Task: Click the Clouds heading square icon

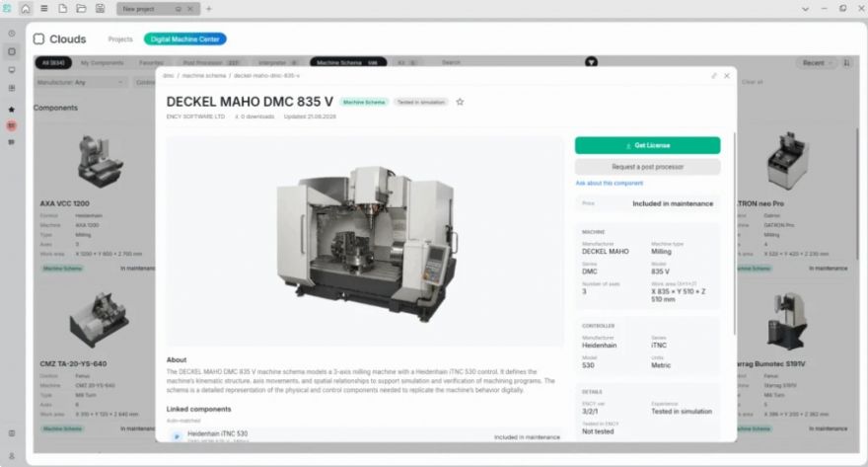Action: click(38, 39)
